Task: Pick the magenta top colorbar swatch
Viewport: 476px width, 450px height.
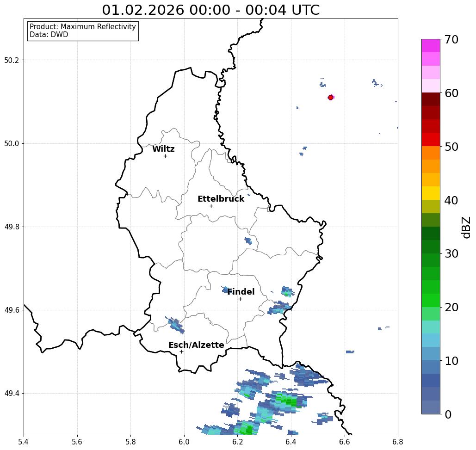Action: click(431, 46)
